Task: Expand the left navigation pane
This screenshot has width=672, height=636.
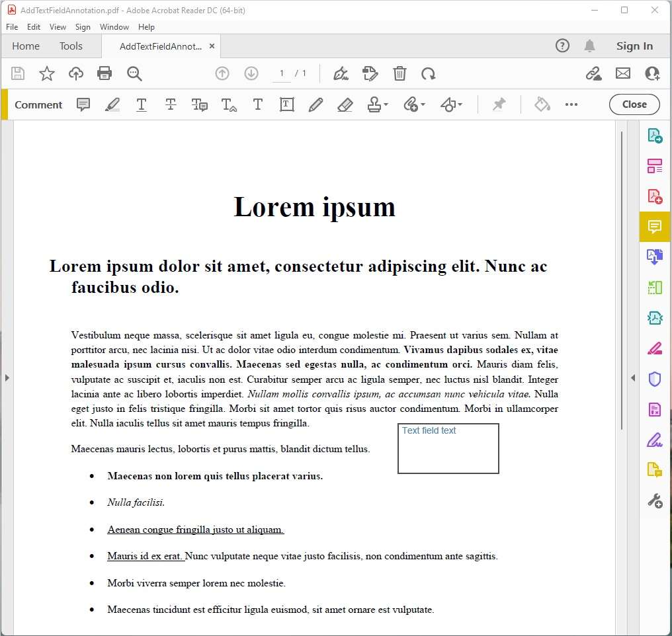Action: [x=7, y=378]
